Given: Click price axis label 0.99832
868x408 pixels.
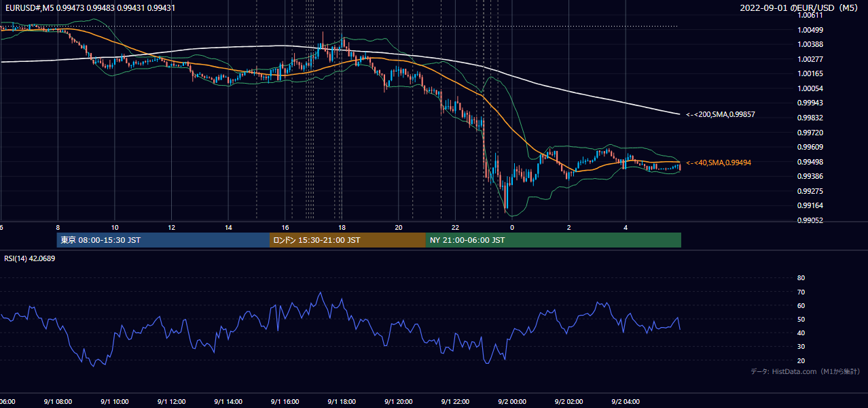Looking at the screenshot, I should 810,118.
